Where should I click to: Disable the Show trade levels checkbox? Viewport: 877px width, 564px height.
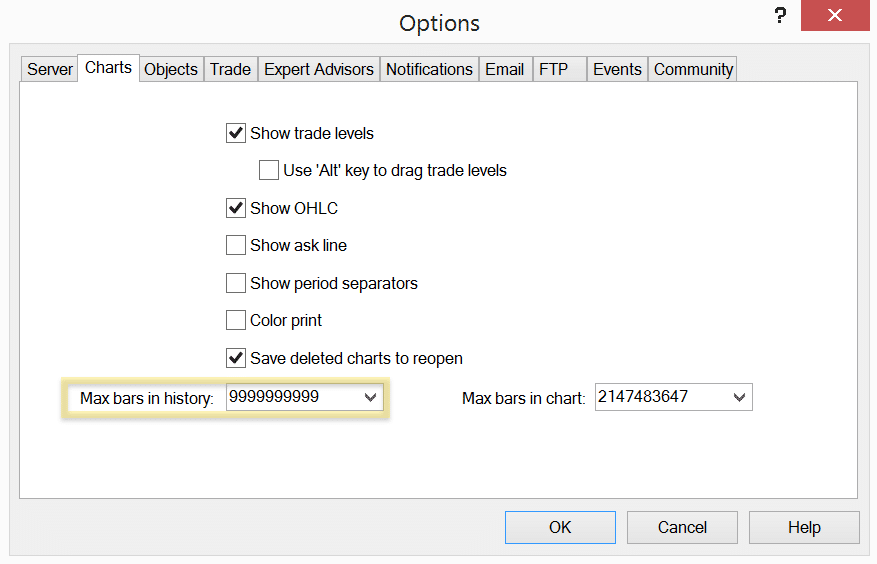(x=236, y=133)
